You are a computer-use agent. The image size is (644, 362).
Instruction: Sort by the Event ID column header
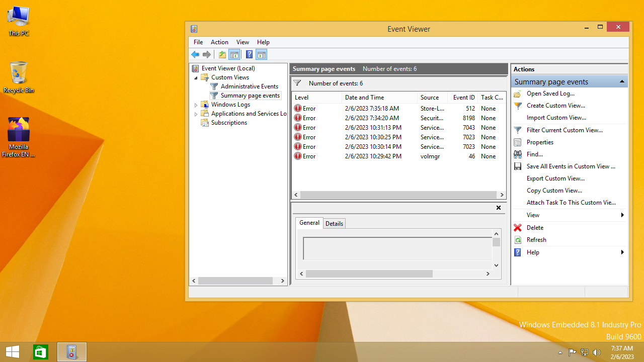coord(462,98)
